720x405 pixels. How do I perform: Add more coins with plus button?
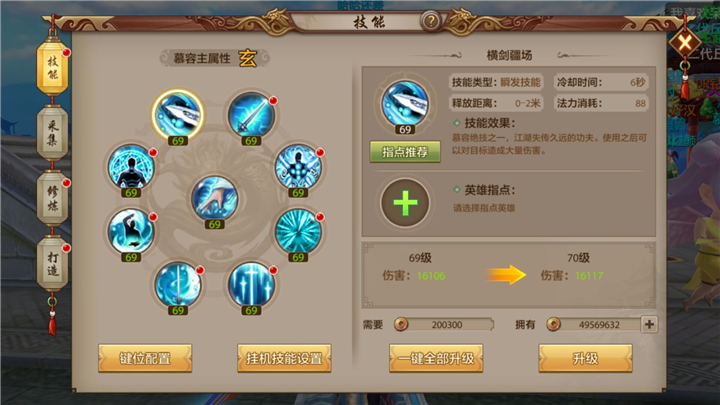[649, 325]
